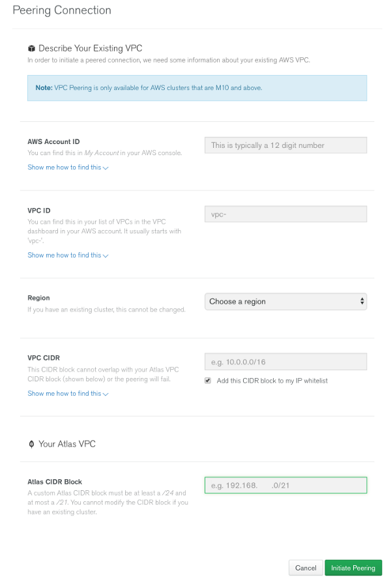Click the Atlas CIDR Block field label
The height and width of the screenshot is (588, 391).
click(x=55, y=482)
